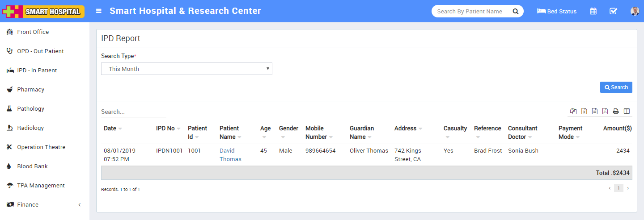Open the Search Type dropdown
This screenshot has width=644, height=220.
pos(186,69)
